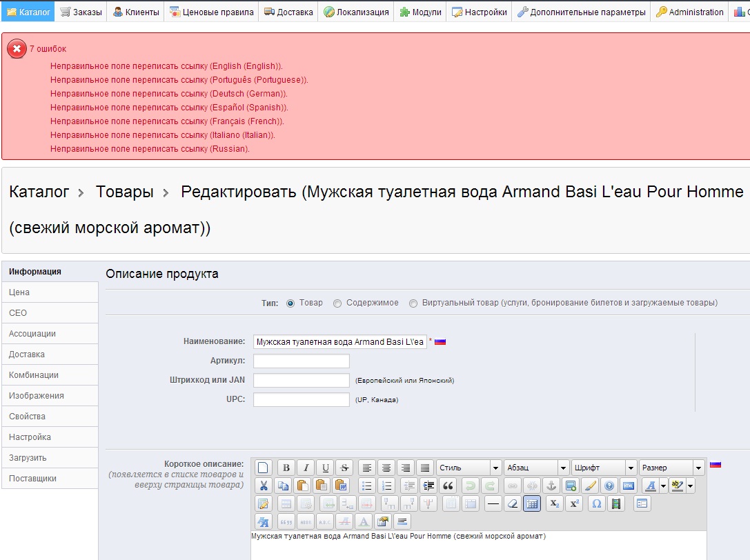Click the Товары breadcrumb link
Screen dimensions: 750x560
[125, 192]
